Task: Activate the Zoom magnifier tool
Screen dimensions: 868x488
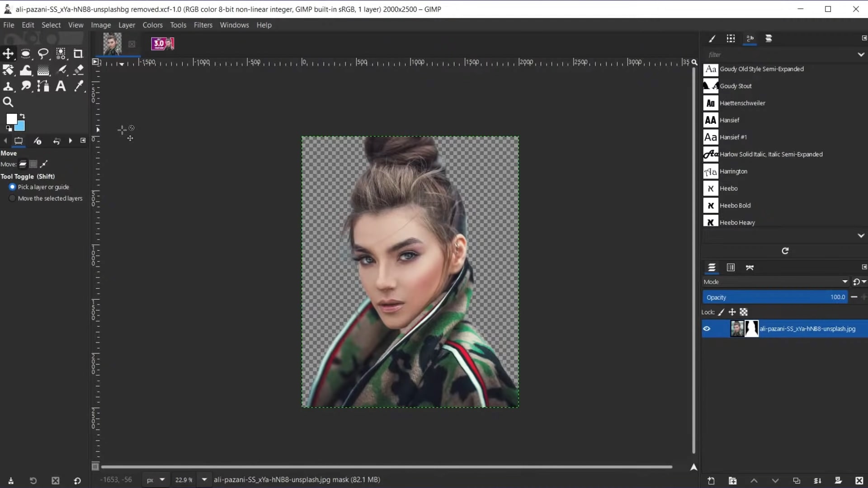Action: click(x=8, y=102)
